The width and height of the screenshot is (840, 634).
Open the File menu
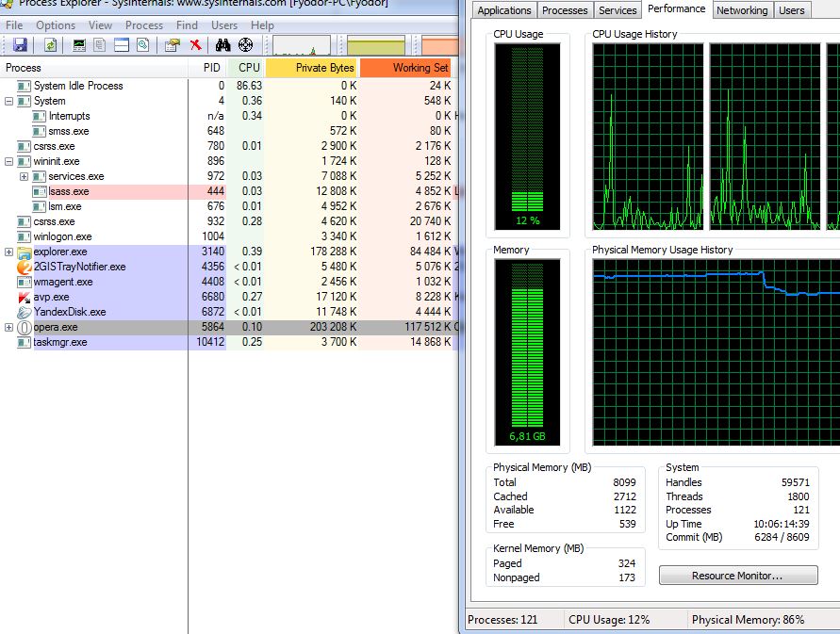tap(14, 25)
